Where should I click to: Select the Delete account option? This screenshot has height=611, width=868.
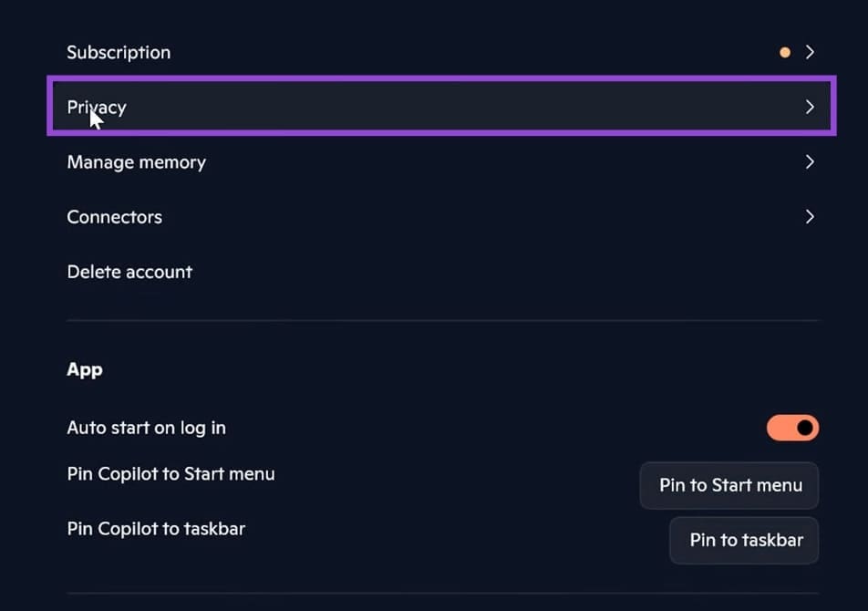(x=129, y=272)
